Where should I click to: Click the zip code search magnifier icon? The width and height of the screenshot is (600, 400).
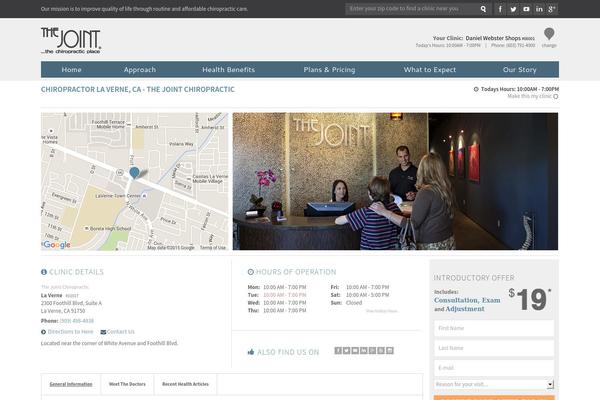tap(483, 9)
